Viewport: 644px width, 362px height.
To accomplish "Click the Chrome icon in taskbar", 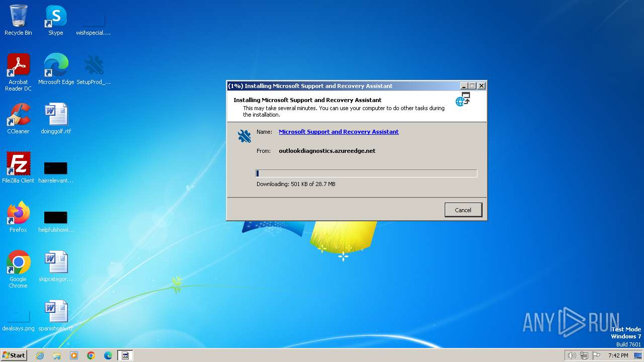I will tap(91, 355).
